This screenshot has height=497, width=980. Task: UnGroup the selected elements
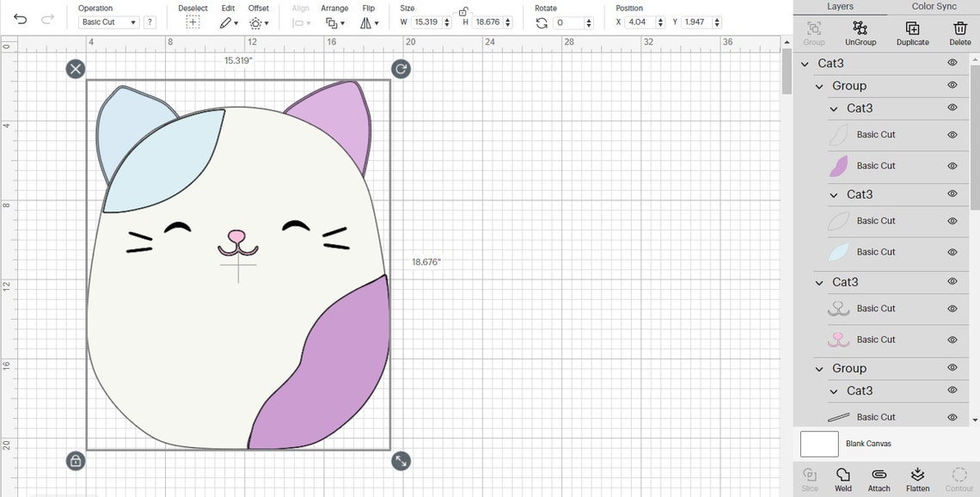(860, 34)
